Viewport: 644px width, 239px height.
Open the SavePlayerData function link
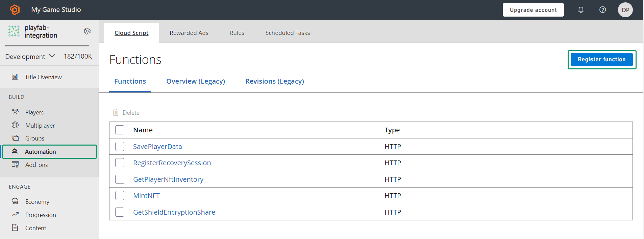157,147
